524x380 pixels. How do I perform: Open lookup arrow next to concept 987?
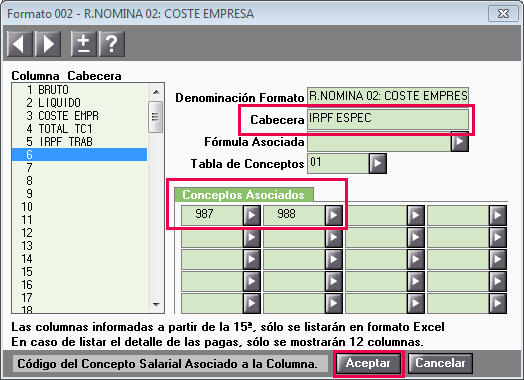252,216
